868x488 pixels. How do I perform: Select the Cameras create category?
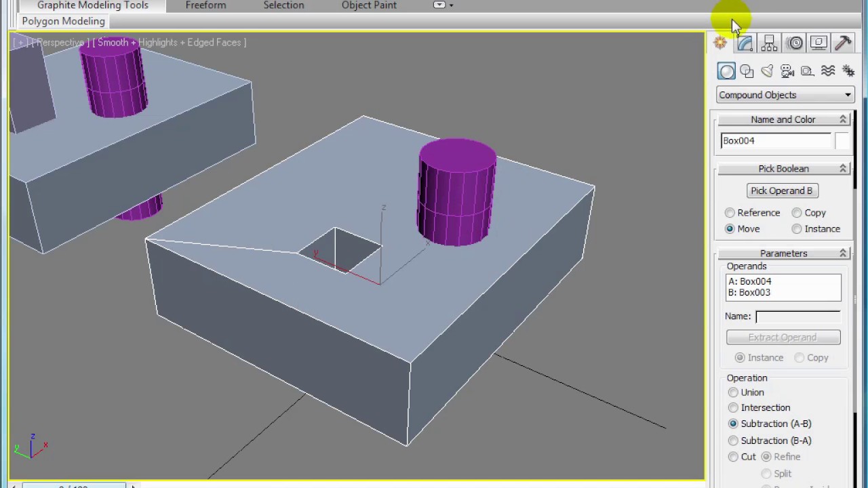coord(787,71)
